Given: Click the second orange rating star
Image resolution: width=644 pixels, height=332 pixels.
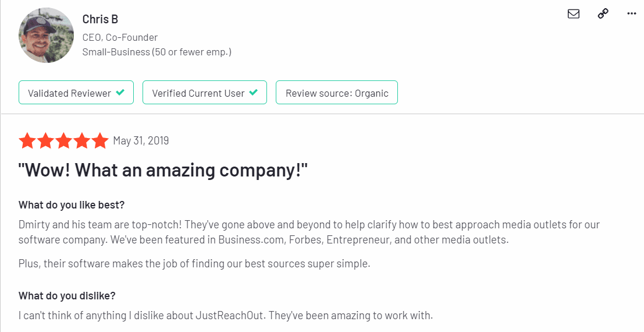Looking at the screenshot, I should point(45,141).
